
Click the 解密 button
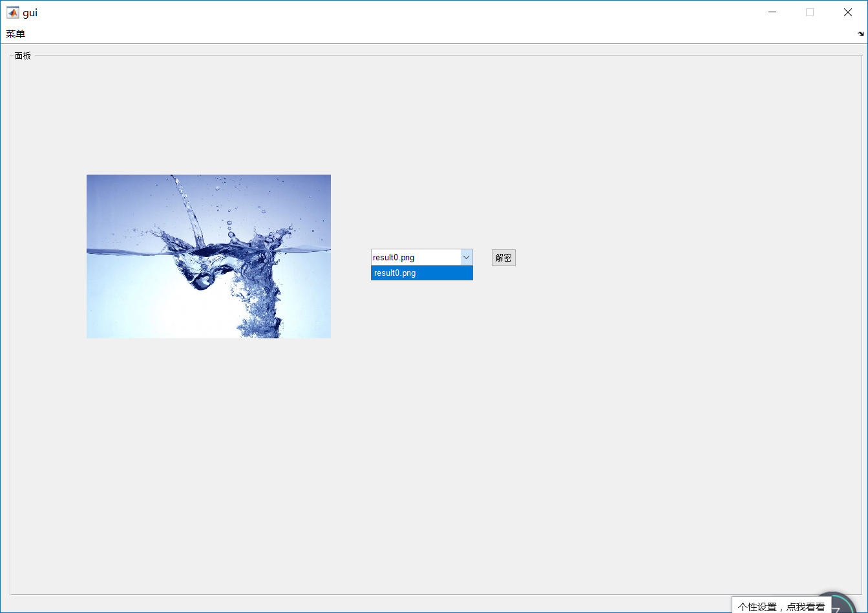tap(503, 258)
